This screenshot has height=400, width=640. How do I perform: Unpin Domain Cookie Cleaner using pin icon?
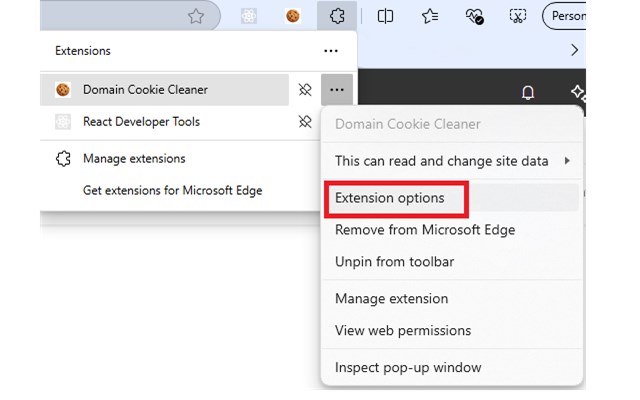[x=306, y=90]
